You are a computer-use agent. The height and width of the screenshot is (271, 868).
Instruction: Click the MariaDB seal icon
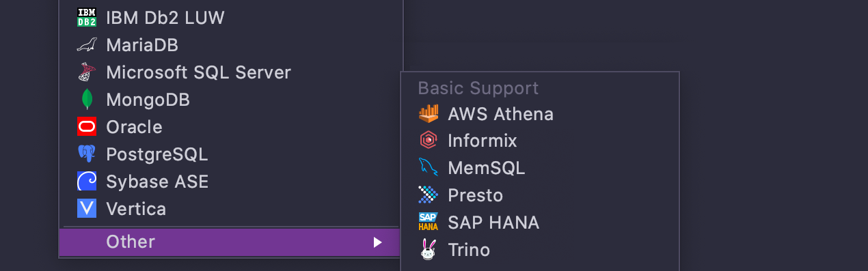tap(87, 45)
